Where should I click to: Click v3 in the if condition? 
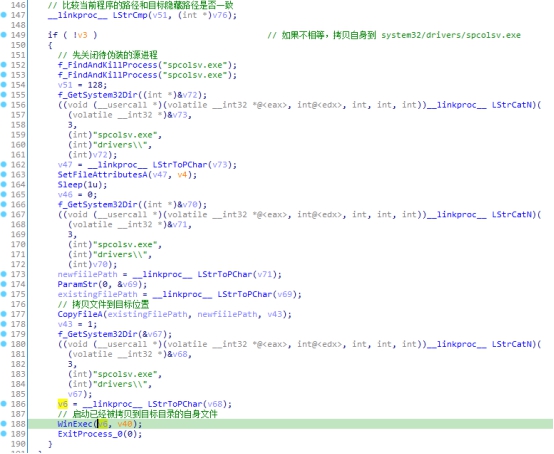[x=82, y=35]
